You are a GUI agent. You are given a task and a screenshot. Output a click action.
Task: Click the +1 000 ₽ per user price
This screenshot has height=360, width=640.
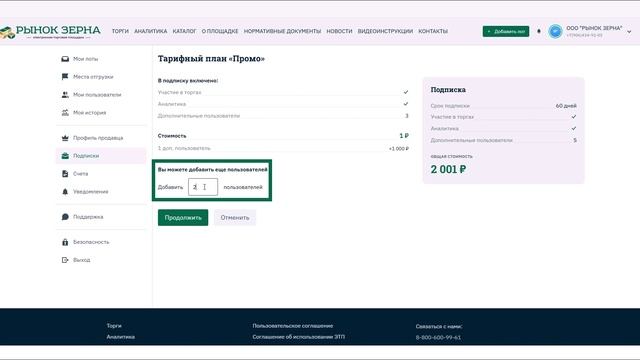tap(398, 149)
